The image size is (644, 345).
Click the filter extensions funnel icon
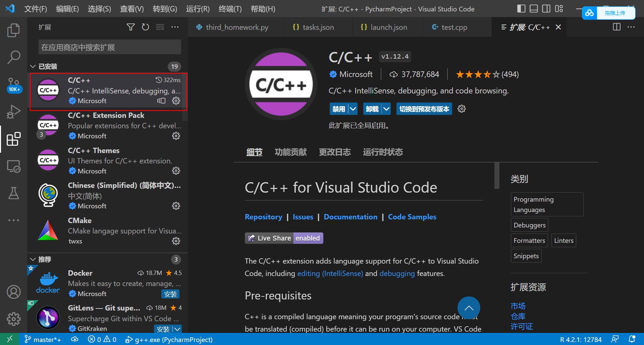[x=131, y=27]
